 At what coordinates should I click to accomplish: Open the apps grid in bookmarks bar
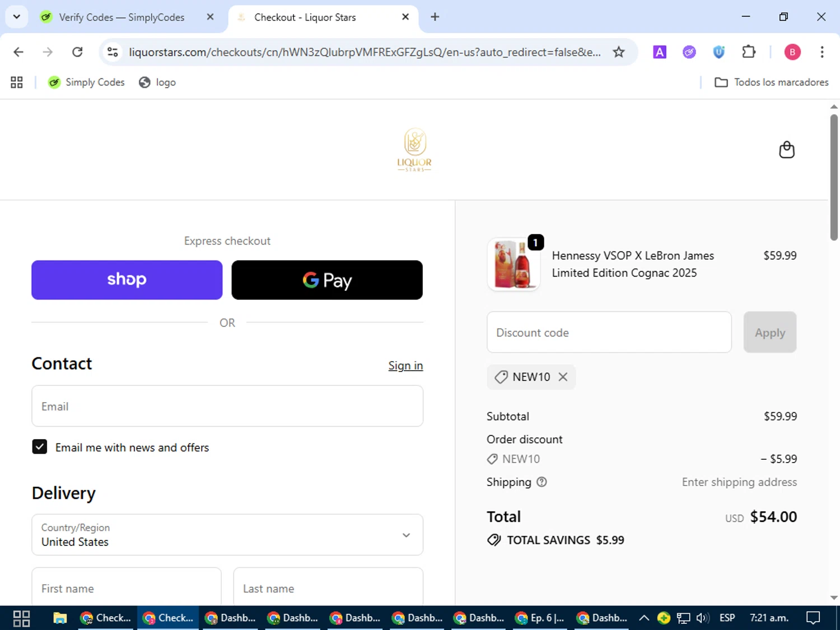(17, 82)
